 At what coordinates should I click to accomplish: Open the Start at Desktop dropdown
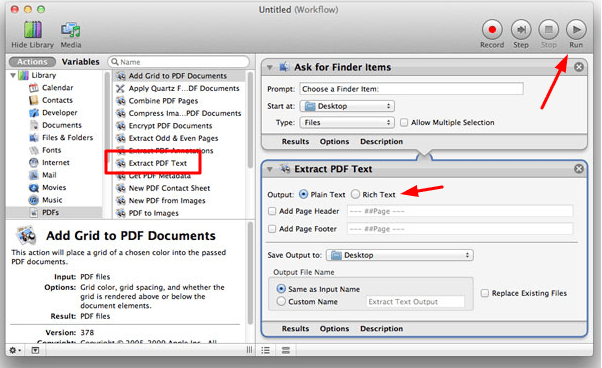click(347, 106)
